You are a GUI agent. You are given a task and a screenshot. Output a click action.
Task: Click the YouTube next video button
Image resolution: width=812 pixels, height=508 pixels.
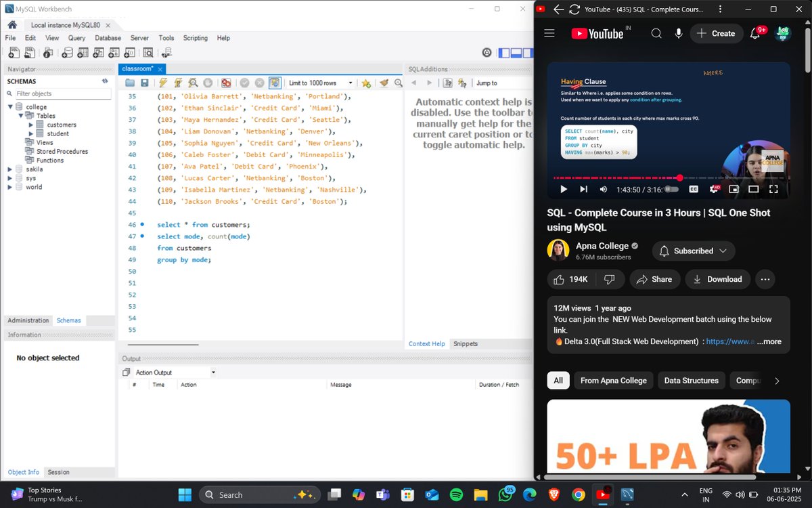(583, 189)
